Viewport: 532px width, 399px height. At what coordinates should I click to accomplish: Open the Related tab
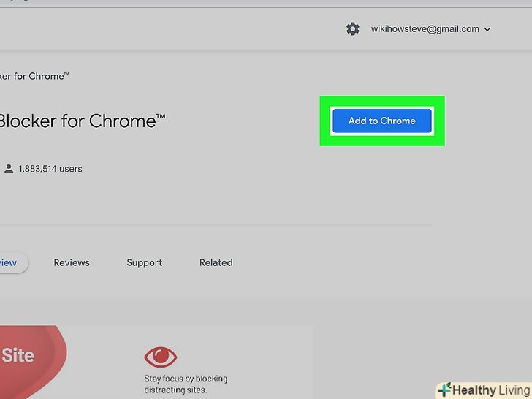click(x=216, y=262)
